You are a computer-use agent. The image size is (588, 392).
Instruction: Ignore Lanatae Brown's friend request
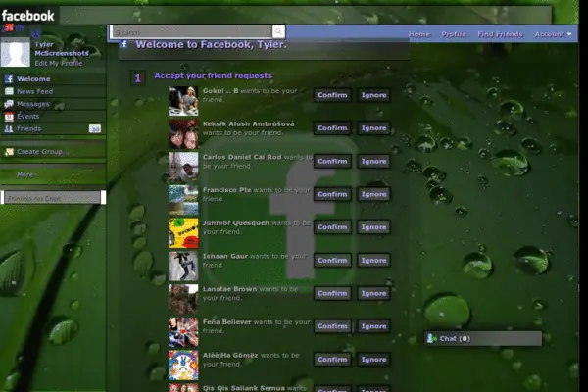click(x=373, y=293)
